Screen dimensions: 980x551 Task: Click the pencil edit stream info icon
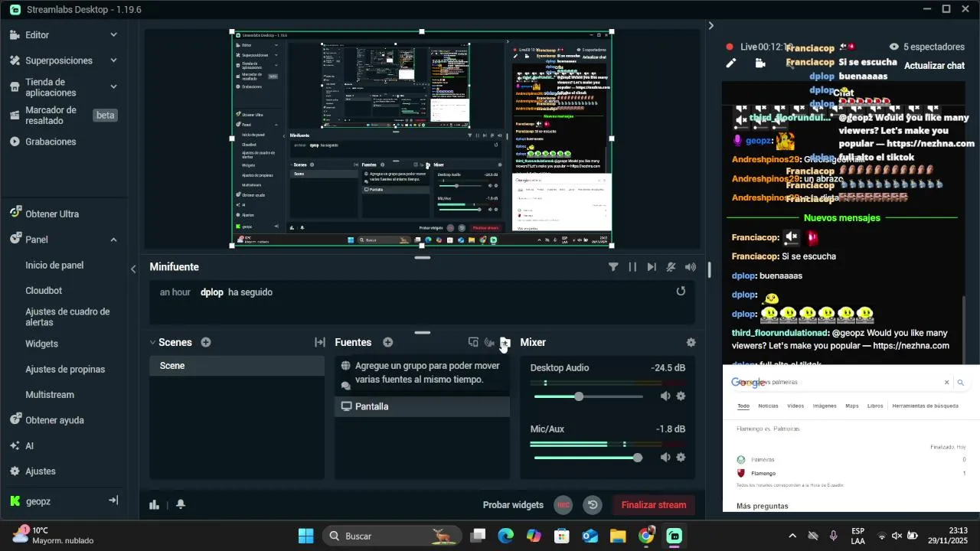[731, 64]
